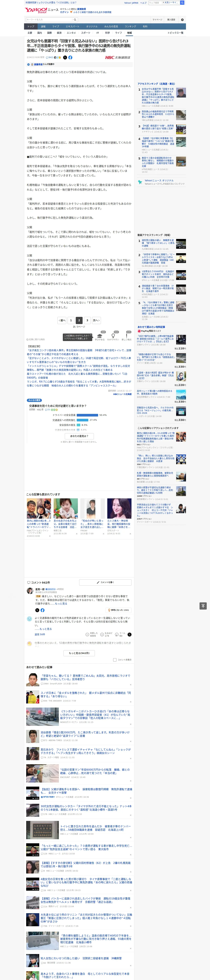Select the 速報 tab
Screen dimensions: 210x980
tap(43, 27)
